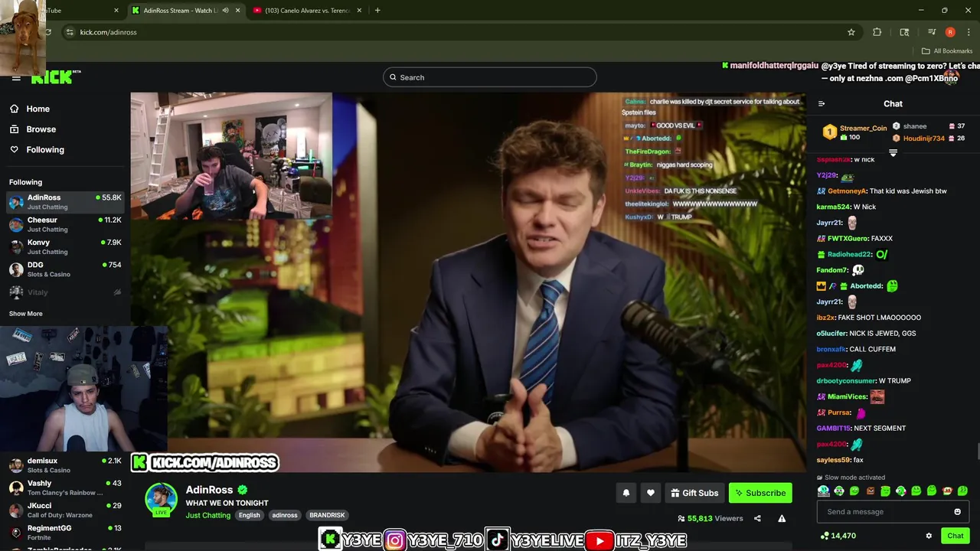Open the All Bookmarks folder

(x=947, y=51)
